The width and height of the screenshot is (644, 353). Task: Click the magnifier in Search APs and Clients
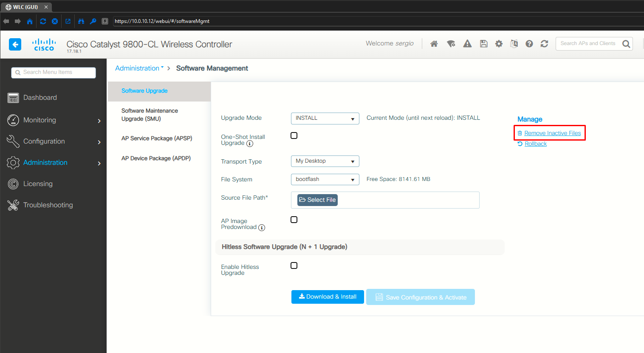[626, 44]
